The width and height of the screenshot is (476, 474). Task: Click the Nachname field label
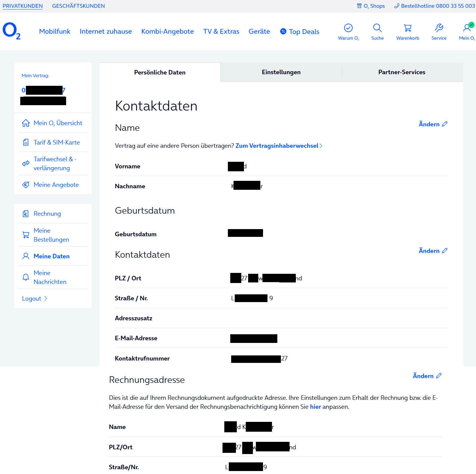click(x=130, y=186)
